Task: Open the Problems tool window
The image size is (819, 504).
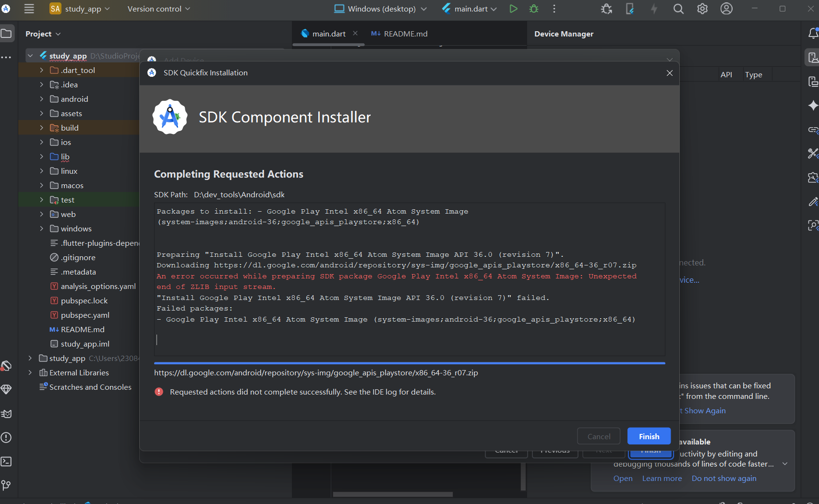Action: [x=6, y=438]
